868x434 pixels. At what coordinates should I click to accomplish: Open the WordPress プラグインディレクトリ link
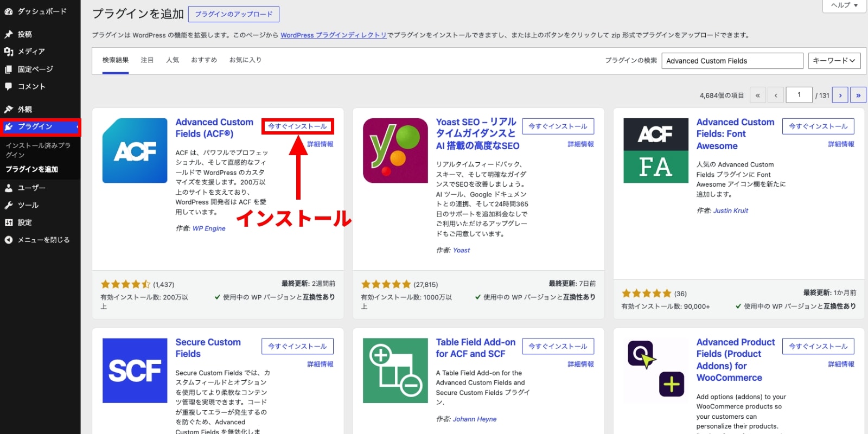[334, 35]
